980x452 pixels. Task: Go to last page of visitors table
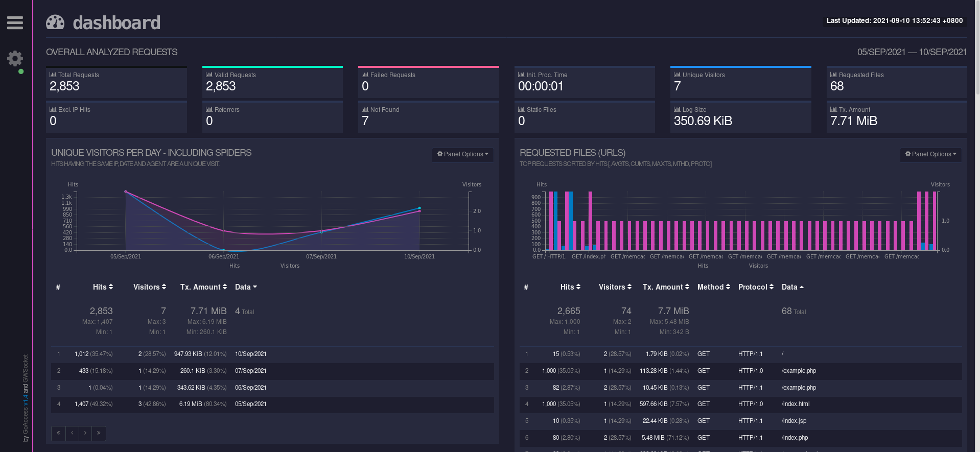99,433
